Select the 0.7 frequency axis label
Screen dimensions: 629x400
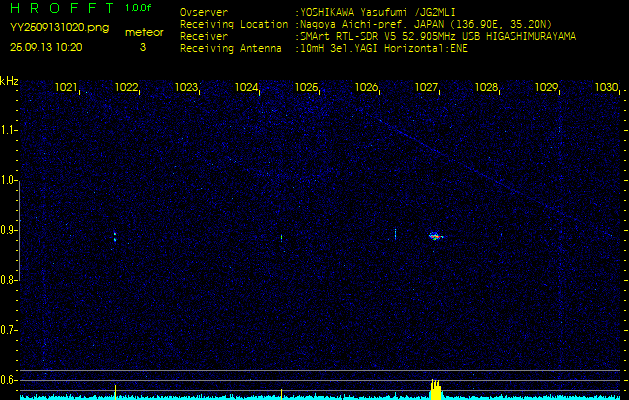point(9,329)
